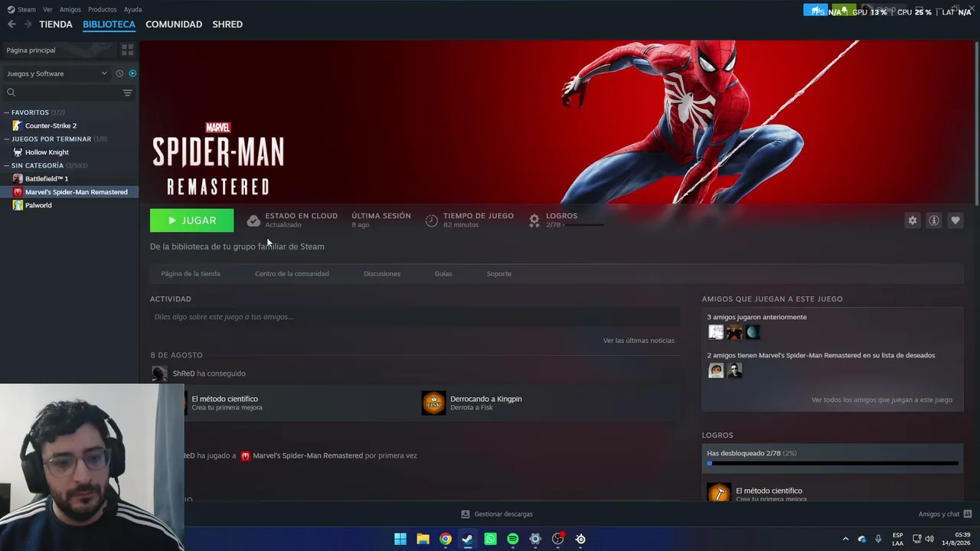Image resolution: width=980 pixels, height=551 pixels.
Task: Click the activity post input field
Action: [415, 317]
